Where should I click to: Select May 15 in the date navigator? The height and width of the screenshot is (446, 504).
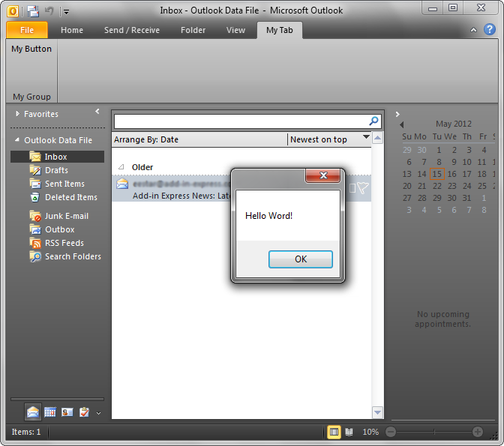436,174
